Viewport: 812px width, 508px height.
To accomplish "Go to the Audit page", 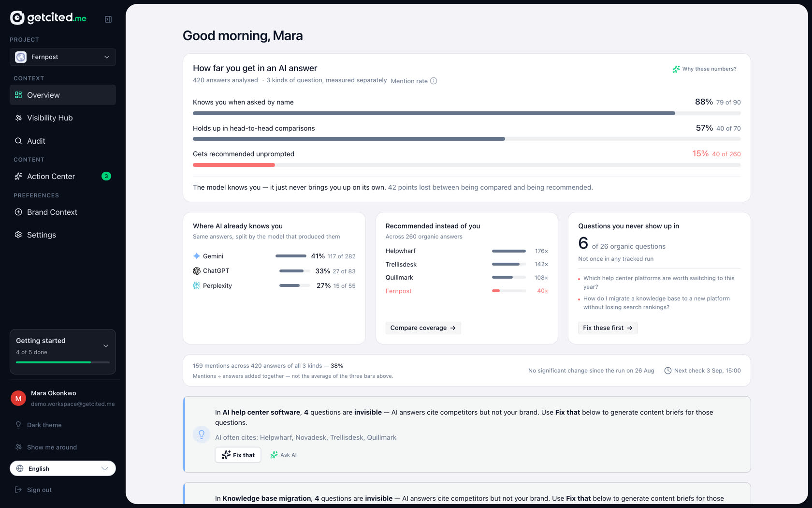I will tap(63, 141).
